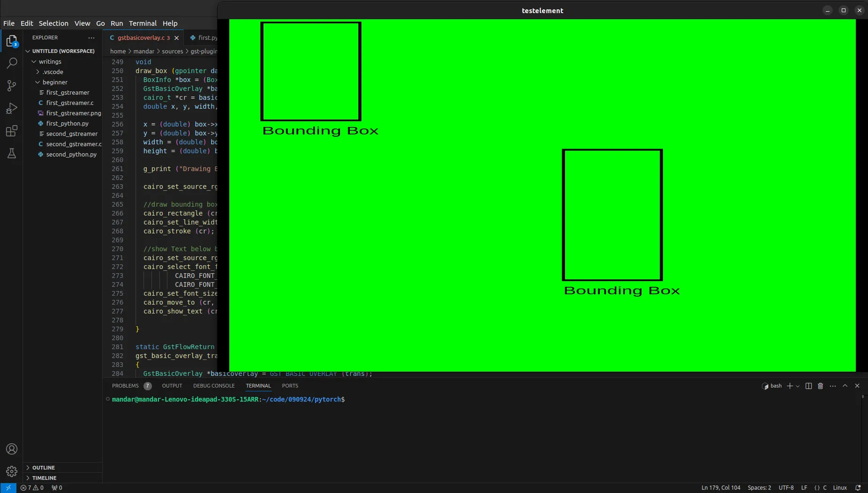Switch to the DEBUG CONSOLE tab
The width and height of the screenshot is (868, 493).
tap(214, 386)
